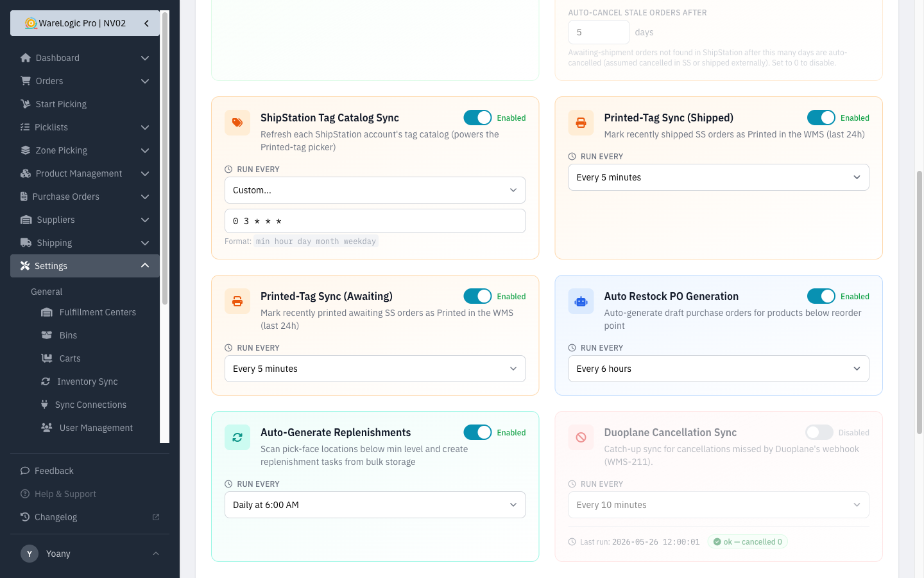Viewport: 924px width, 578px height.
Task: Expand the Purchase Orders chevron
Action: pyautogui.click(x=145, y=197)
